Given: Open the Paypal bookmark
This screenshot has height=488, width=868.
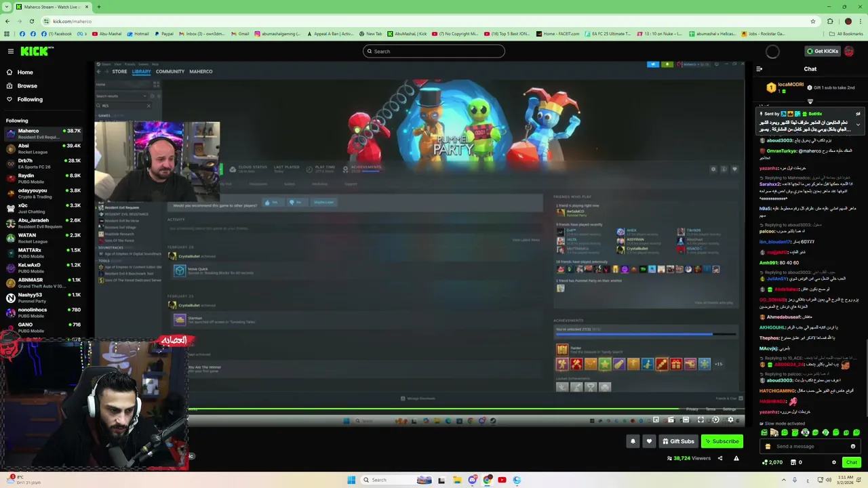Looking at the screenshot, I should coord(163,34).
